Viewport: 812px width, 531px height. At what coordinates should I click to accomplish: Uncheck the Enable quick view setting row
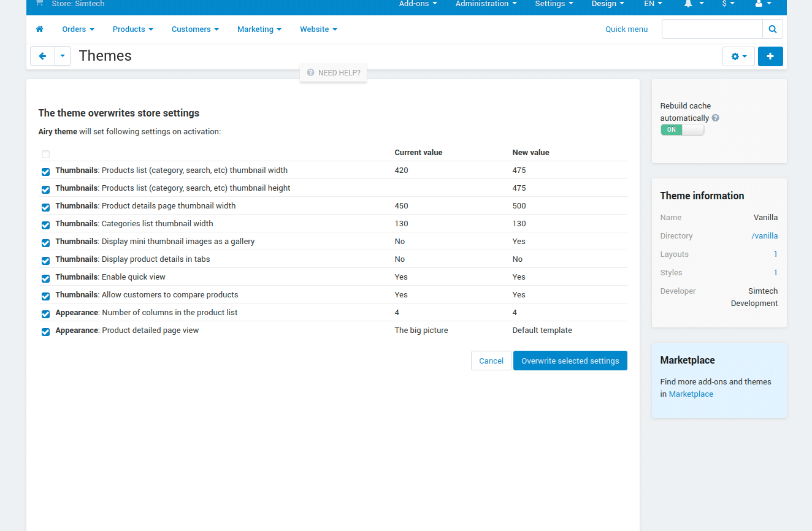[45, 278]
